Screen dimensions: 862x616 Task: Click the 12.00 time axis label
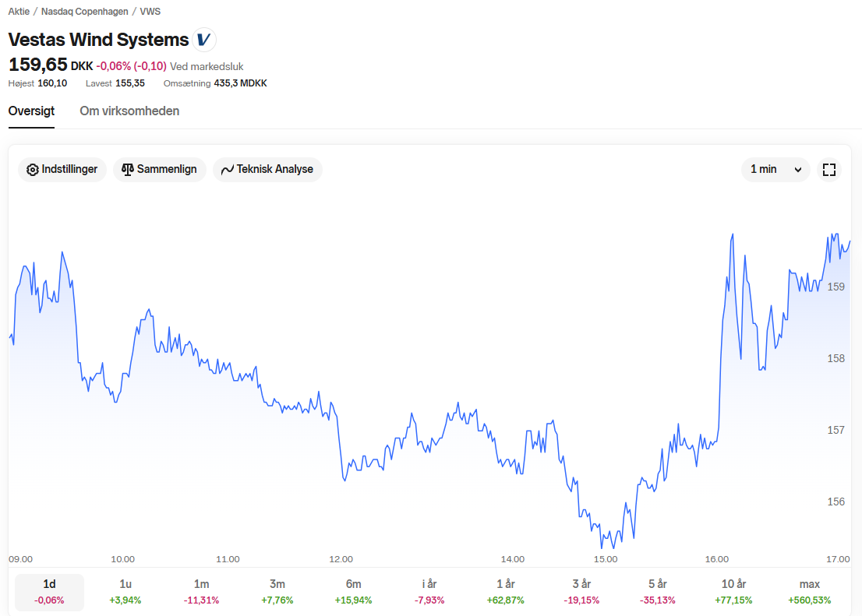tap(341, 559)
